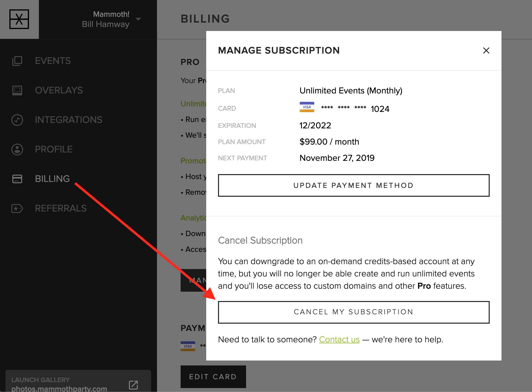Click the Cancel Subscription heading
Screen dimensions: 532x392
[x=260, y=240]
